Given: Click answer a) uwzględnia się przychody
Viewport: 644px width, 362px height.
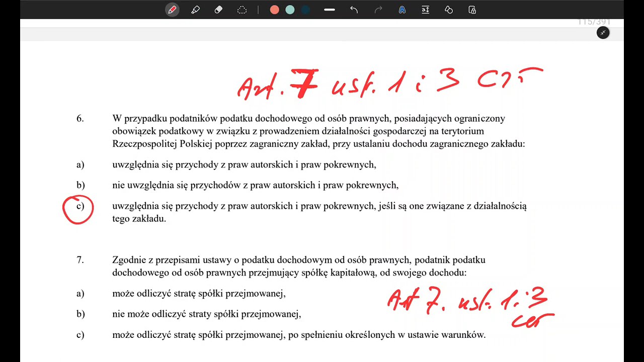Looking at the screenshot, I should tap(244, 164).
